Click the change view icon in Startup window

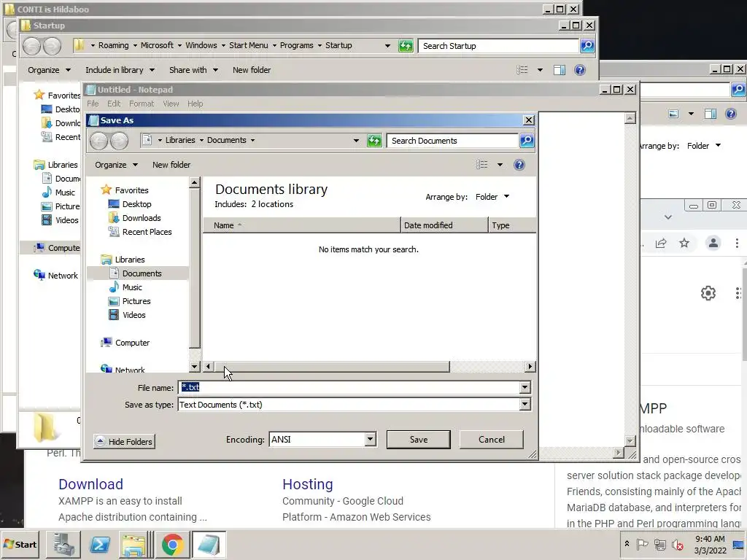pyautogui.click(x=522, y=70)
